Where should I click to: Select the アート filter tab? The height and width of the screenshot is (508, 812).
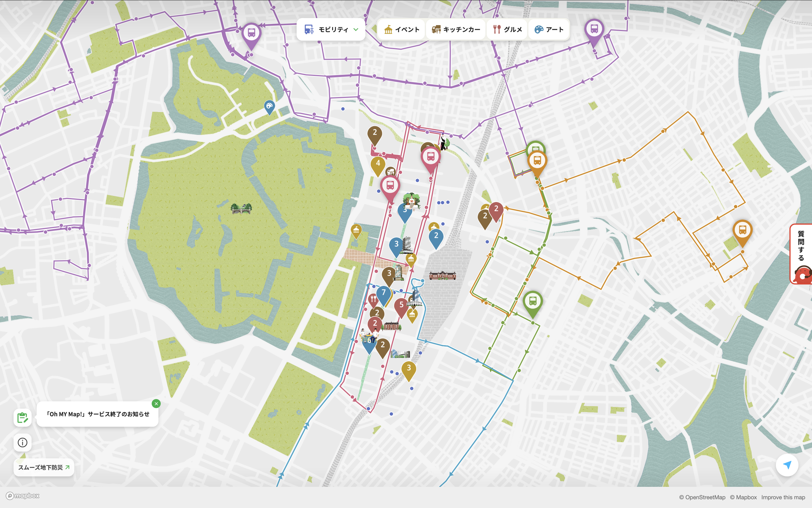coord(549,30)
